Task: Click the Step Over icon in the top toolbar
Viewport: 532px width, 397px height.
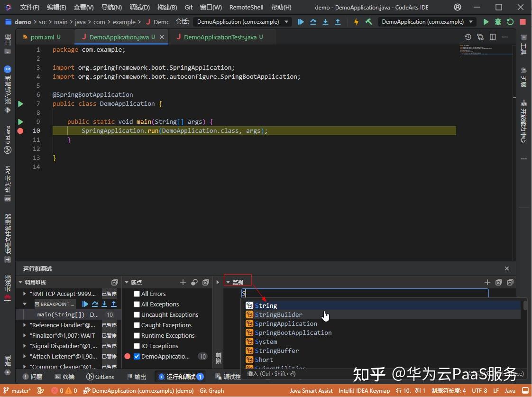Action: pyautogui.click(x=313, y=22)
